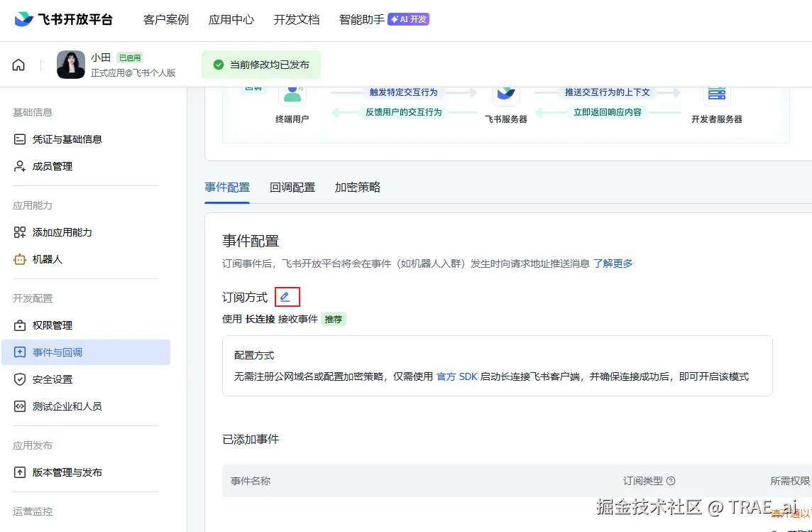Screen dimensions: 812x532
Task: Click the 飞书服务器 diagram icon
Action: [x=505, y=94]
